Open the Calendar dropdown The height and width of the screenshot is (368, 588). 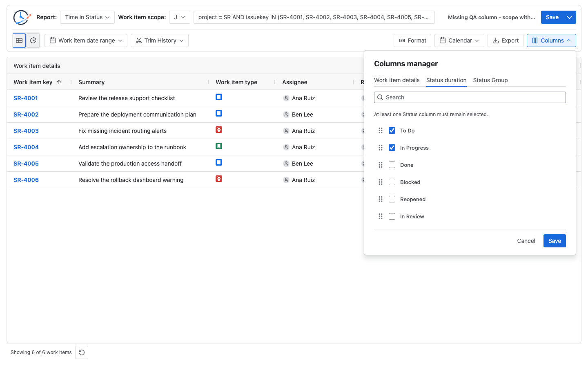(x=459, y=40)
